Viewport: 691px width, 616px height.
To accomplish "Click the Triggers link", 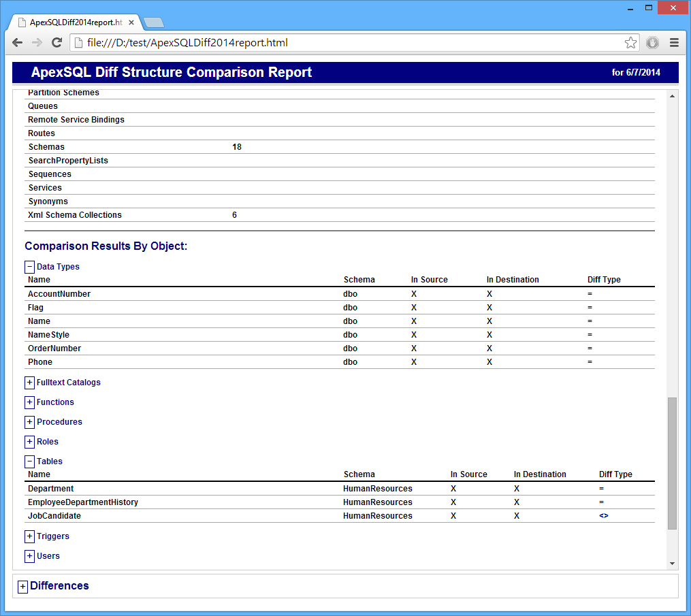I will coord(53,536).
